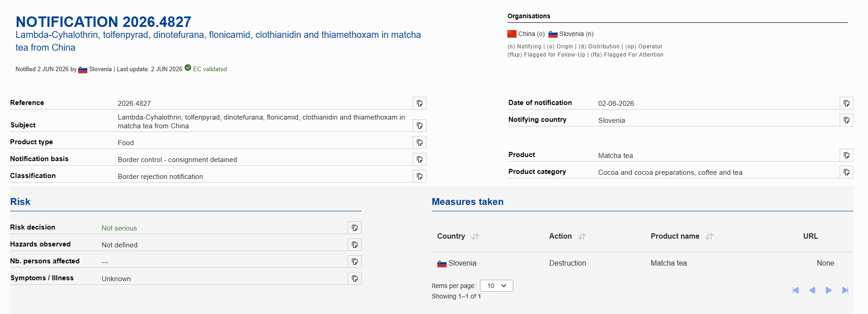The height and width of the screenshot is (314, 868).
Task: Click the Not defined hazards value
Action: point(119,245)
